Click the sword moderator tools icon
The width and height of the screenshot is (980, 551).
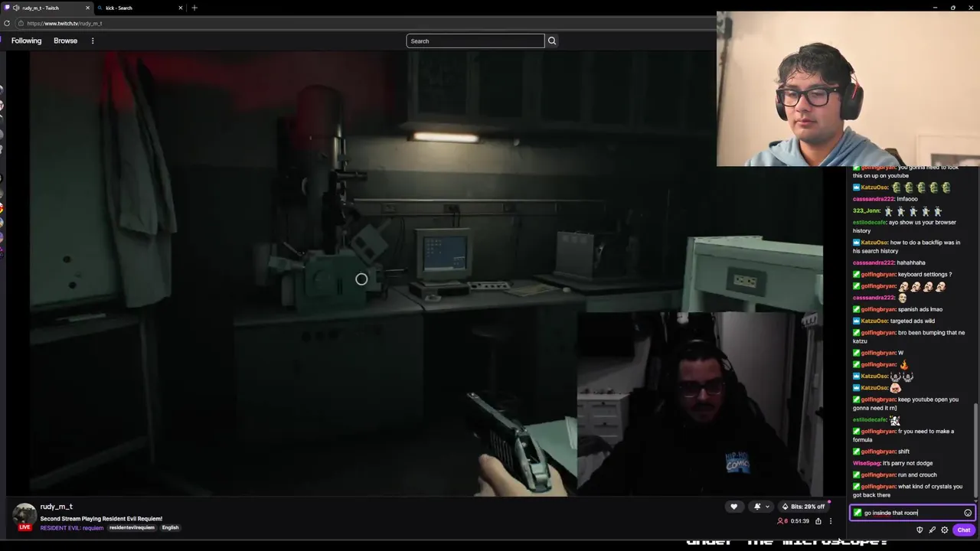coord(932,530)
